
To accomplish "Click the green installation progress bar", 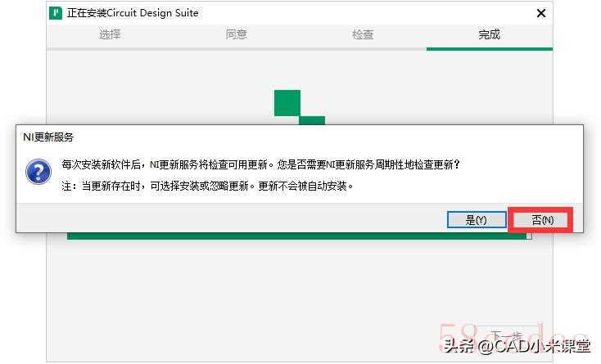I will tap(299, 236).
